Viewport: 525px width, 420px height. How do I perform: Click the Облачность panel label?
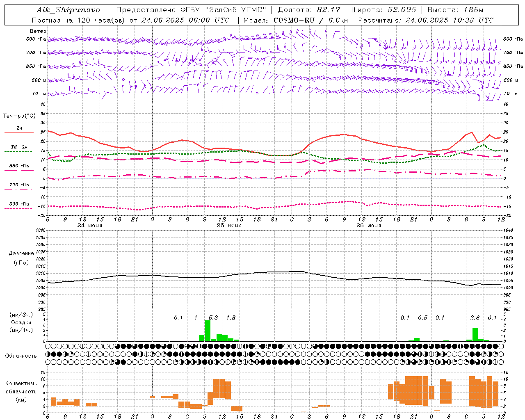point(21,356)
